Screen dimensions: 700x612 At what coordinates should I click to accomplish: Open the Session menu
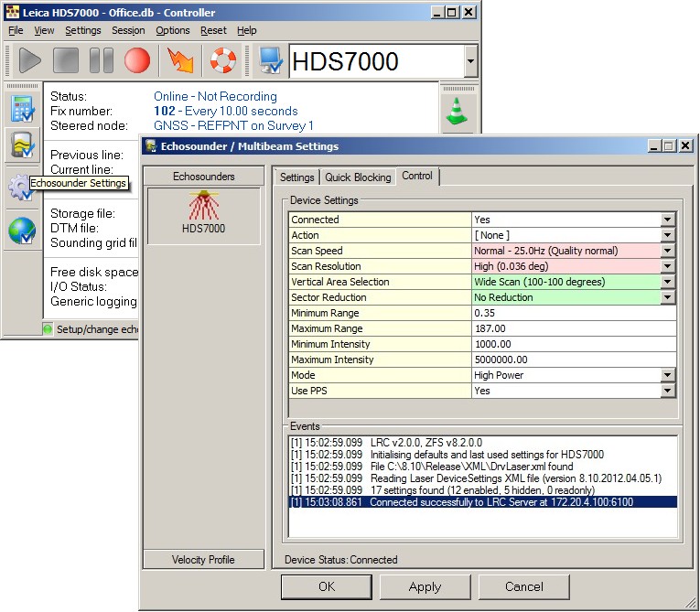pyautogui.click(x=128, y=30)
